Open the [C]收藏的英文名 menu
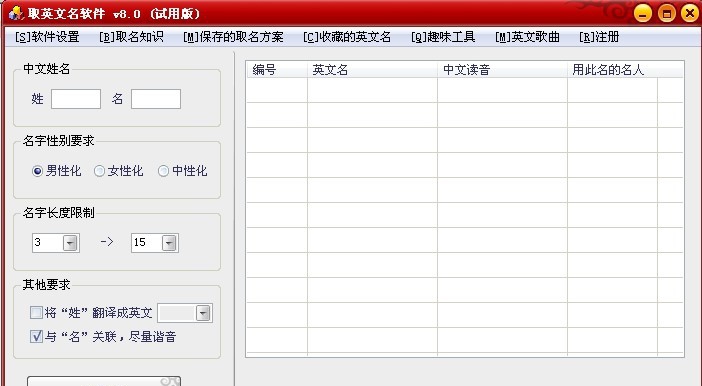 point(347,37)
